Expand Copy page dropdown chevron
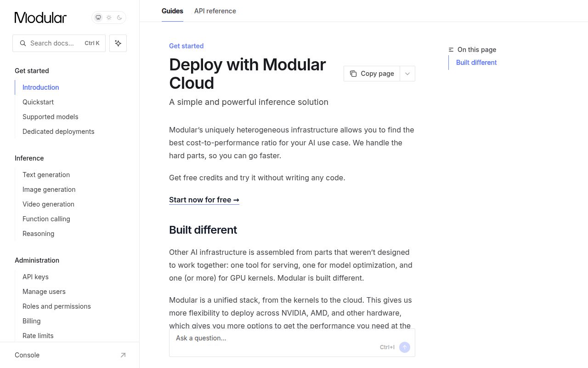The image size is (588, 368). point(407,74)
